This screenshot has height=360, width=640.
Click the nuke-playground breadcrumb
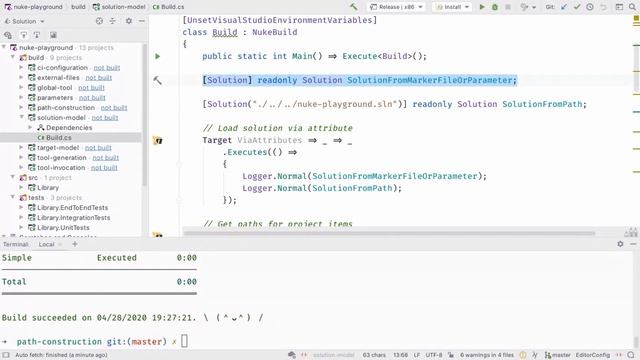click(33, 7)
